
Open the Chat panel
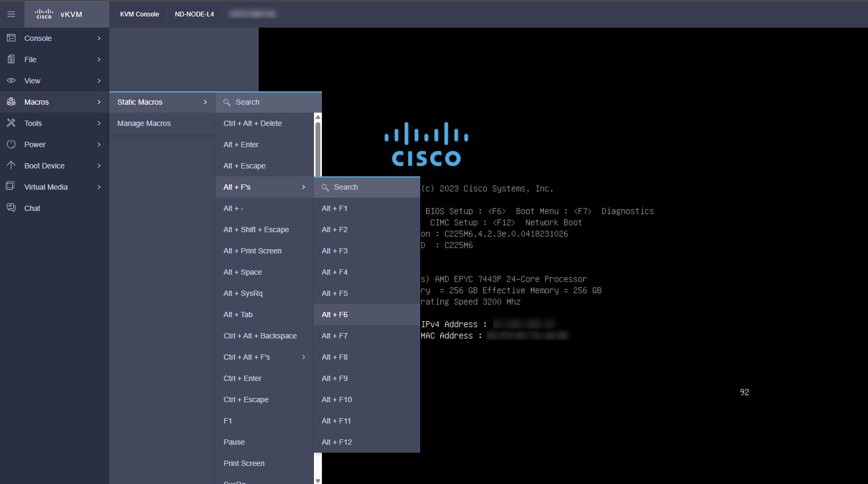click(55, 208)
